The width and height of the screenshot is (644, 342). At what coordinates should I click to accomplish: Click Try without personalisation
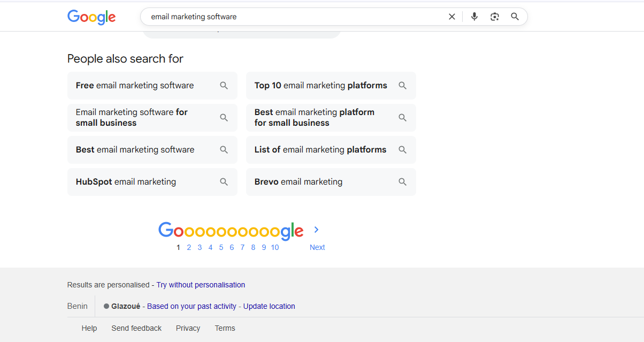[x=201, y=285]
